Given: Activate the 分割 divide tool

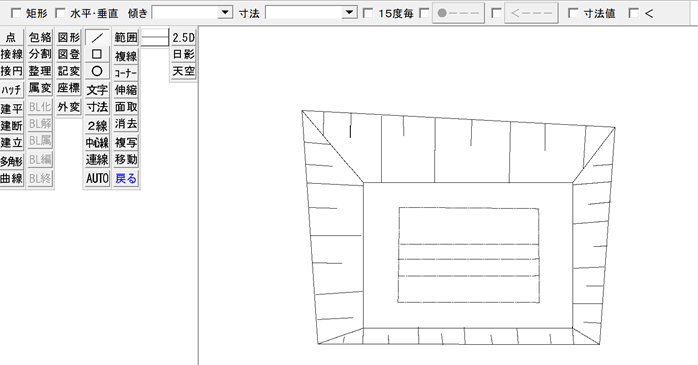Looking at the screenshot, I should [x=40, y=54].
